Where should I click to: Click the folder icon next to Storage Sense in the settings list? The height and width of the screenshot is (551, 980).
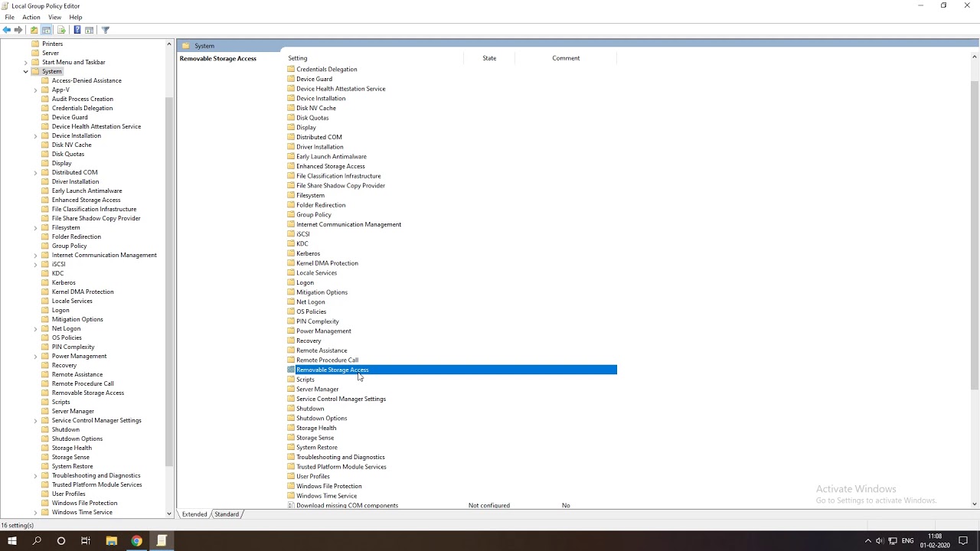click(x=291, y=438)
